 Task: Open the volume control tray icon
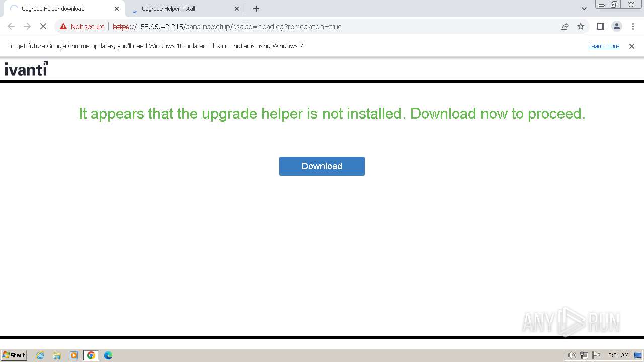click(x=572, y=355)
